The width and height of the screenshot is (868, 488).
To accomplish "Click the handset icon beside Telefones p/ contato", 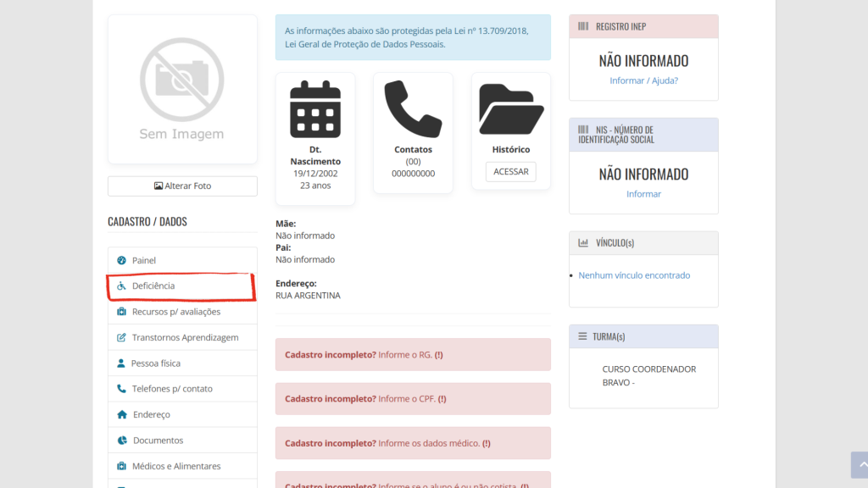I will [121, 389].
